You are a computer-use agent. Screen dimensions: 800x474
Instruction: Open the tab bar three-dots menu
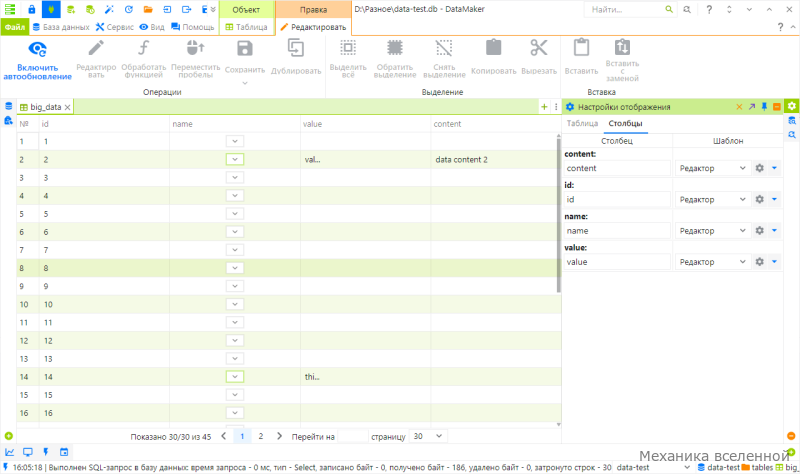click(556, 107)
